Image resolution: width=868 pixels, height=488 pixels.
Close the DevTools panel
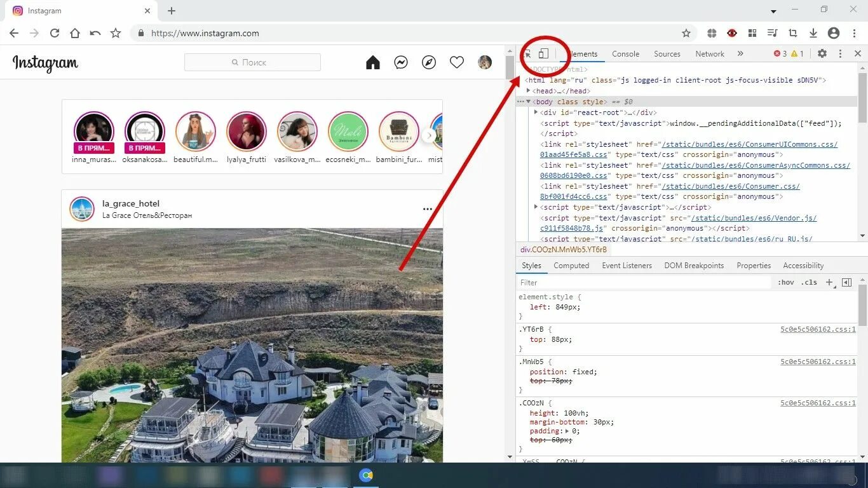[857, 54]
